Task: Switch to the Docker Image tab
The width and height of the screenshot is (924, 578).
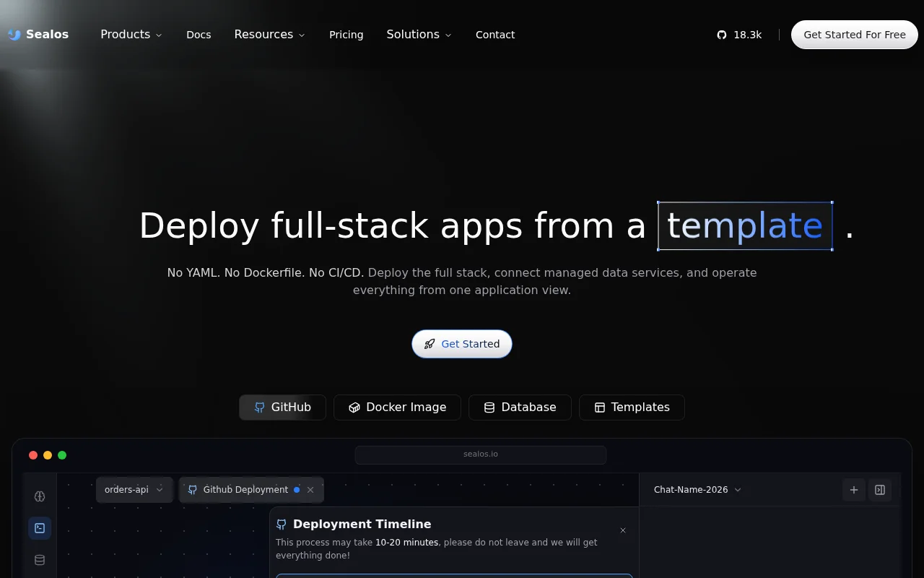Action: (x=397, y=407)
